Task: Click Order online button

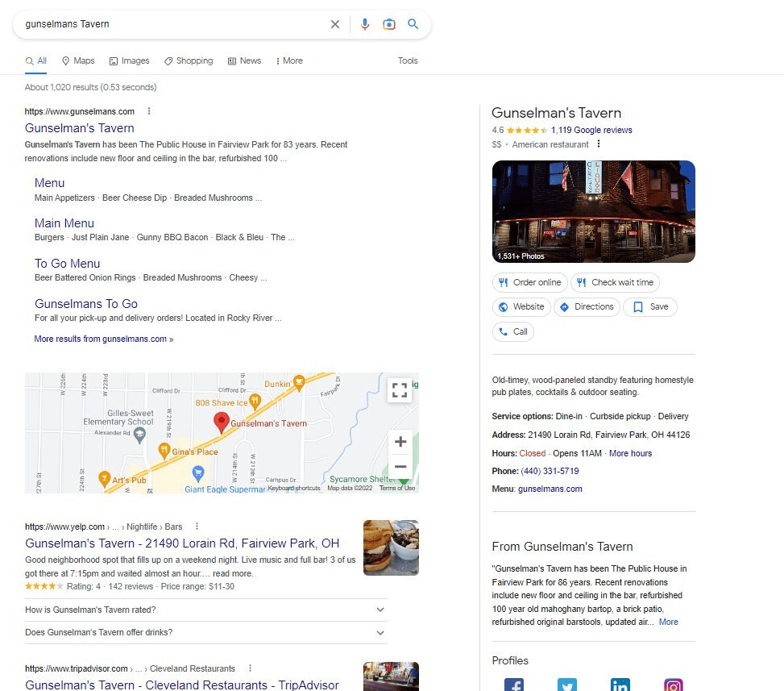Action: pos(530,282)
